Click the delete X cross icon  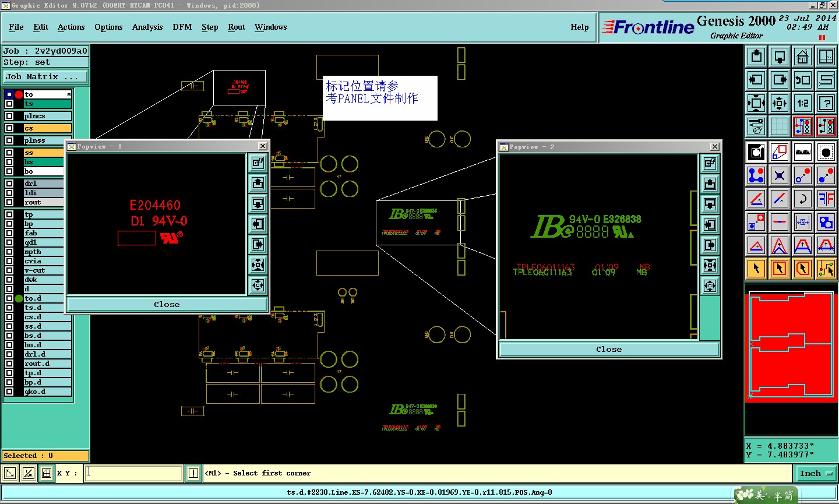pyautogui.click(x=780, y=175)
